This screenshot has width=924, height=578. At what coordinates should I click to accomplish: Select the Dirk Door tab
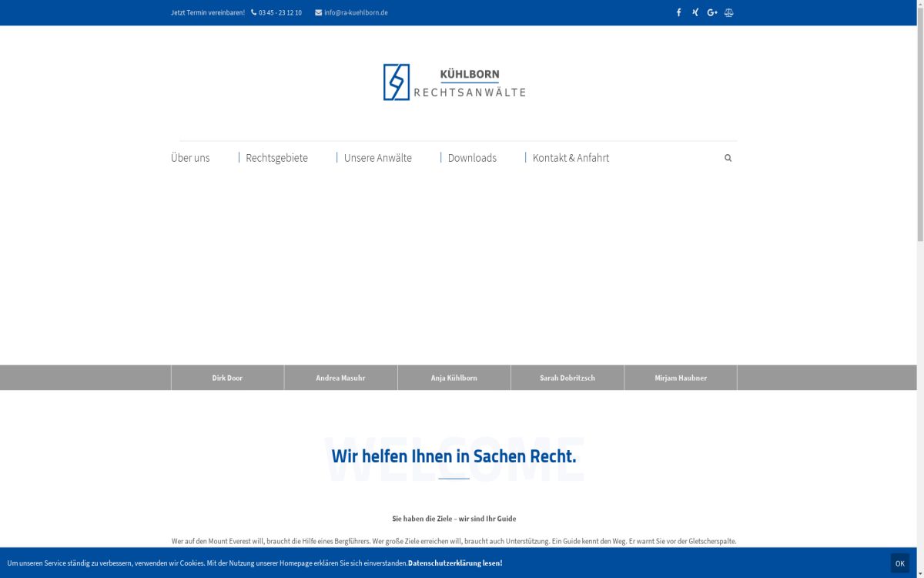(x=227, y=378)
